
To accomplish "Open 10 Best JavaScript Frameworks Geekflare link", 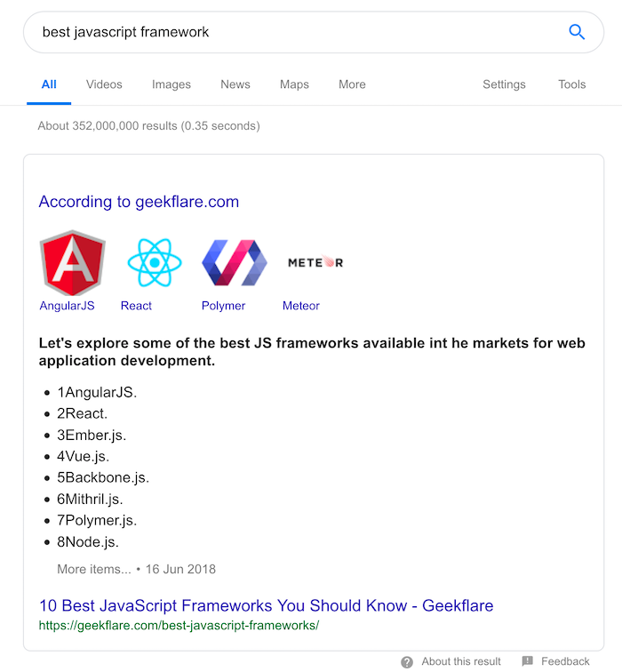I will 266,605.
